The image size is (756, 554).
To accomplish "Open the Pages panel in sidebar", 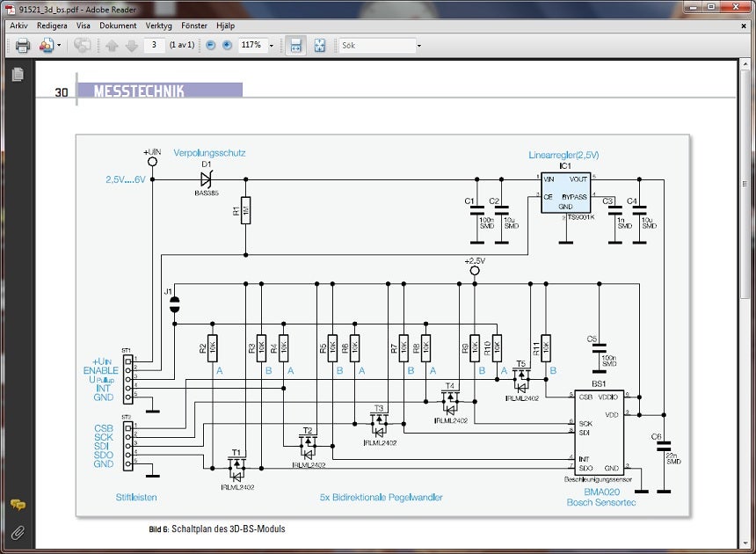I will pos(18,74).
